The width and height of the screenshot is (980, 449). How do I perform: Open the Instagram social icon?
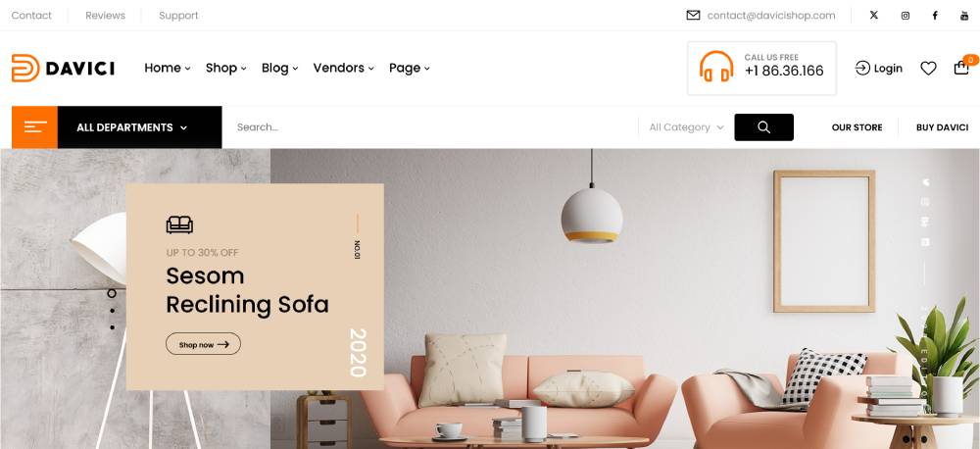(x=905, y=16)
